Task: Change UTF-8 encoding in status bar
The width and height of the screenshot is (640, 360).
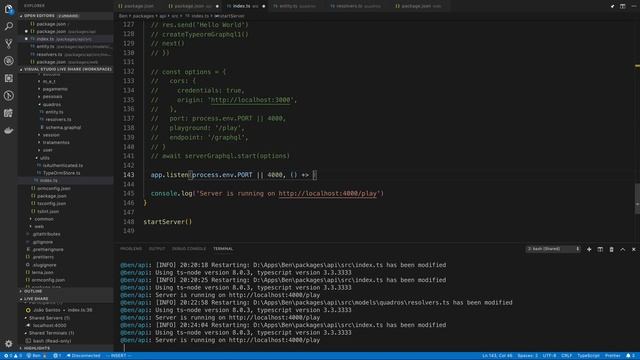Action: pos(549,356)
